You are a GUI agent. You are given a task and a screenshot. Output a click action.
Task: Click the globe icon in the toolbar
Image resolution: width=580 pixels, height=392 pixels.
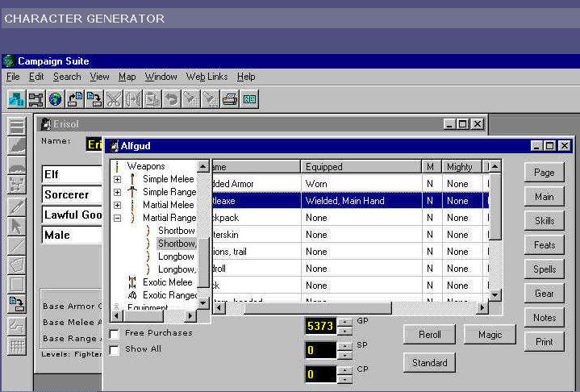pos(56,99)
